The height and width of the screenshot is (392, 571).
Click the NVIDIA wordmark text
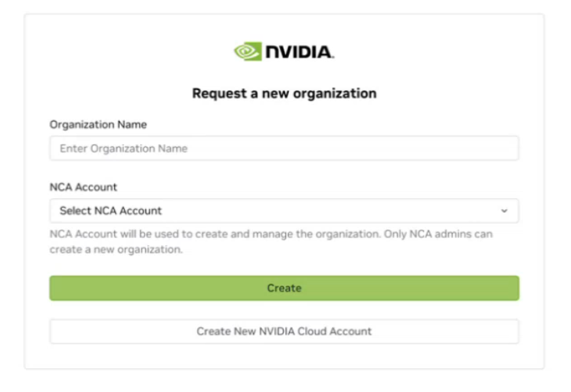(300, 52)
